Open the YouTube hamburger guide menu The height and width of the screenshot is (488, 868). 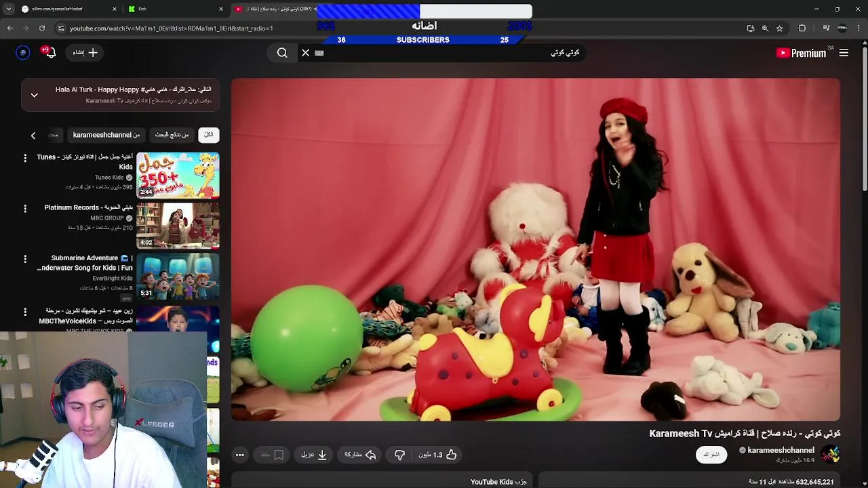(844, 53)
